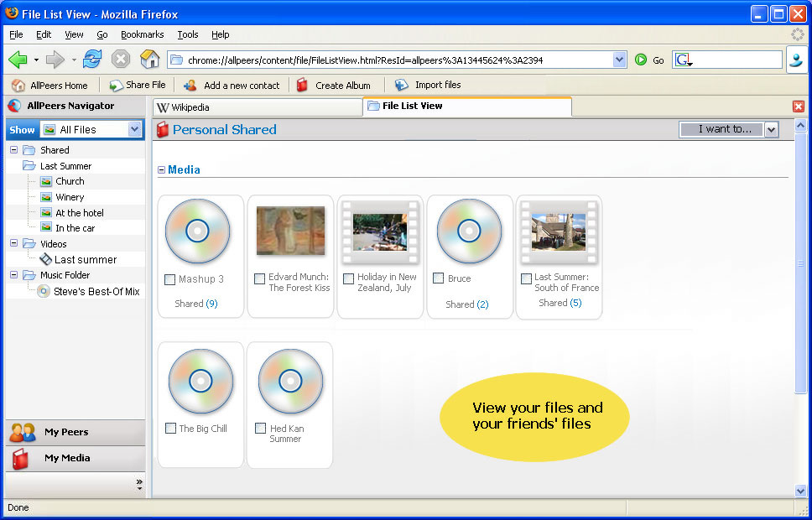Tick the Hed Kan Summer checkbox
This screenshot has height=520, width=812.
(261, 429)
